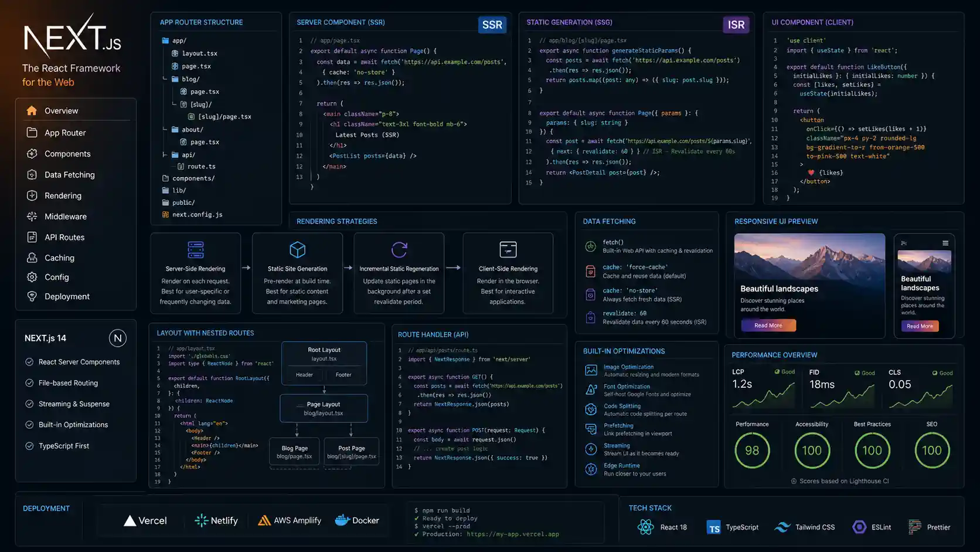Image resolution: width=980 pixels, height=552 pixels.
Task: Click the App Router folder icon
Action: click(32, 133)
